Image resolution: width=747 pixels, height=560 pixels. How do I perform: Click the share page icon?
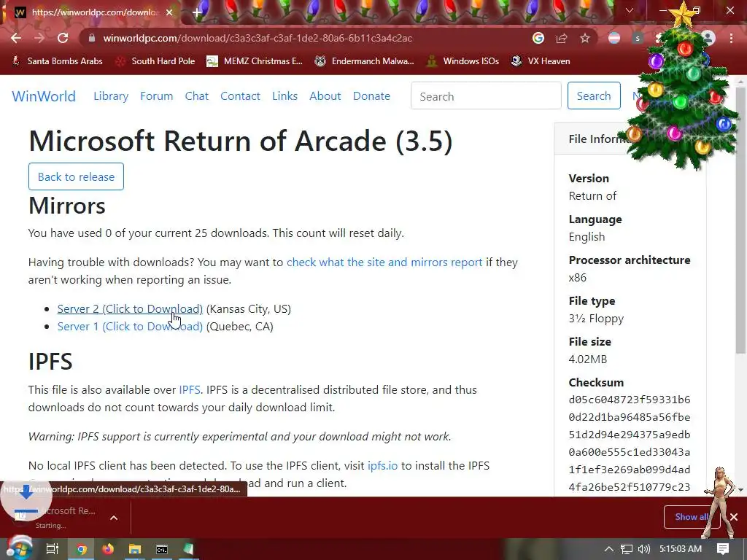click(562, 38)
